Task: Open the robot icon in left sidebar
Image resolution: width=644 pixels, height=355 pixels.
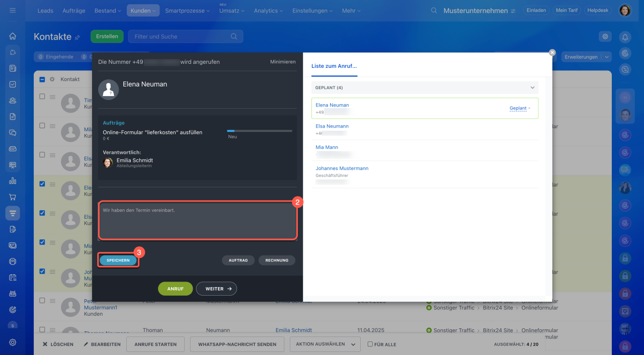Action: (13, 294)
